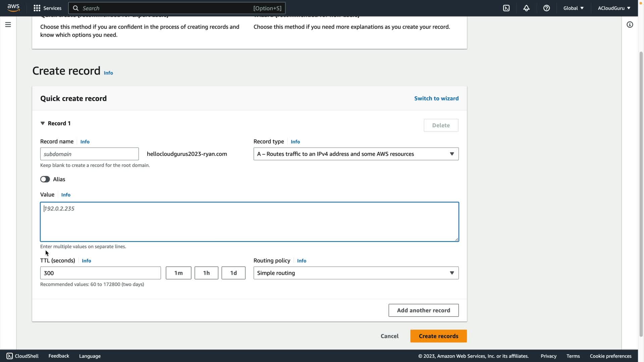The height and width of the screenshot is (362, 644).
Task: Collapse the Record 1 section
Action: pos(43,123)
